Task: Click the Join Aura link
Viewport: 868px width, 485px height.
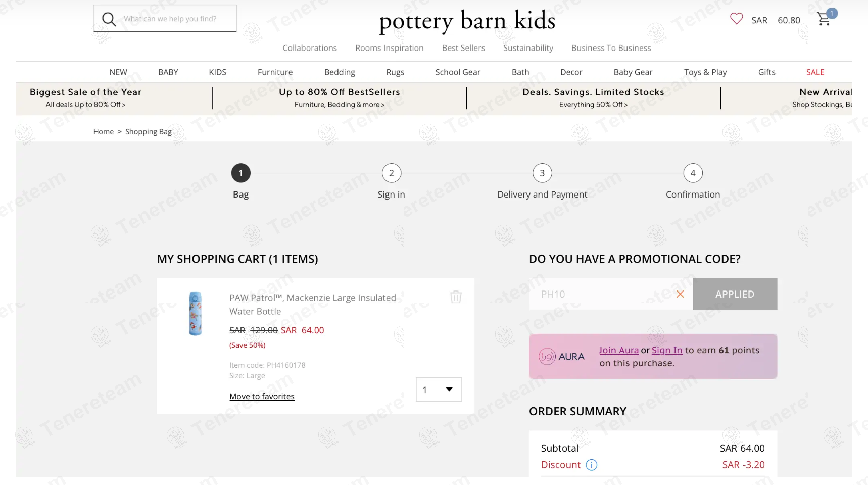Action: 619,350
